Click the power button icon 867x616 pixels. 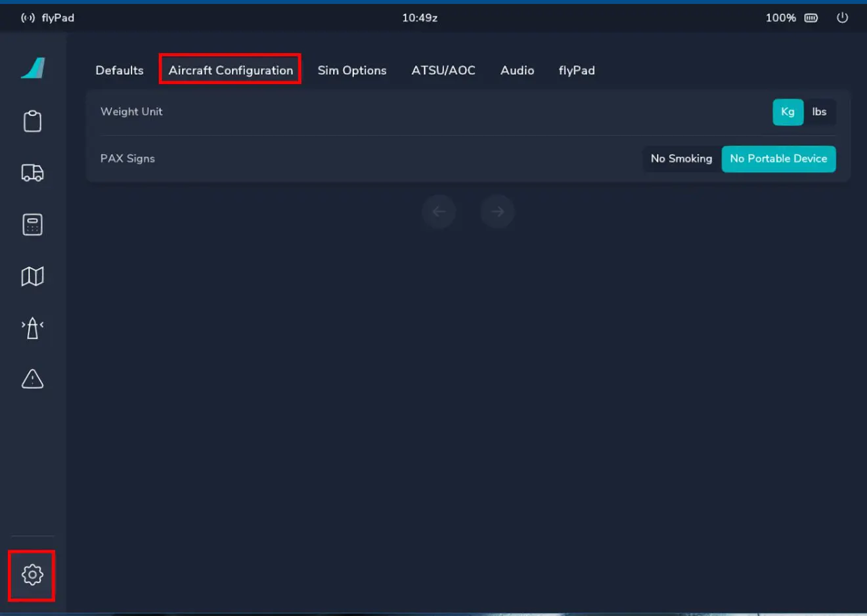tap(842, 18)
